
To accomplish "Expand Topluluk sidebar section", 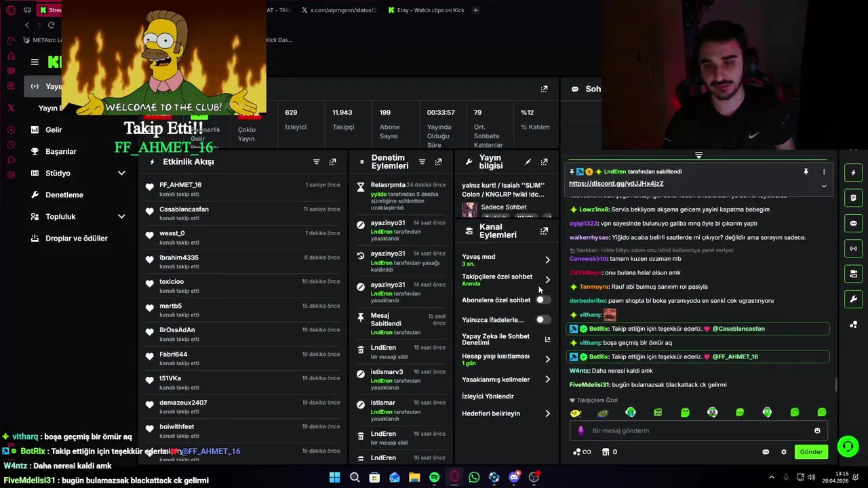I will (121, 216).
